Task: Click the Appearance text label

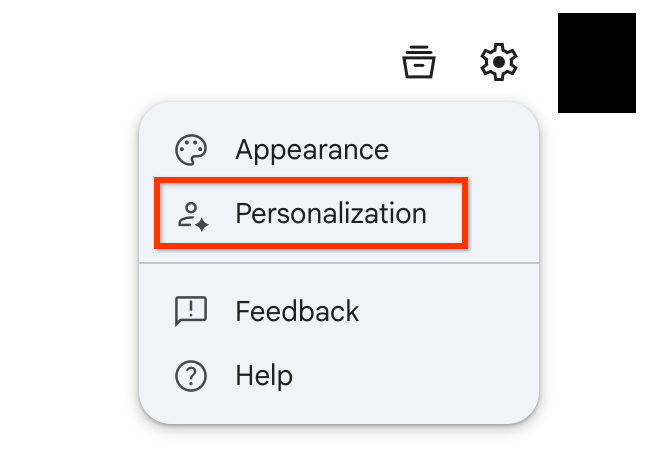Action: [x=312, y=150]
